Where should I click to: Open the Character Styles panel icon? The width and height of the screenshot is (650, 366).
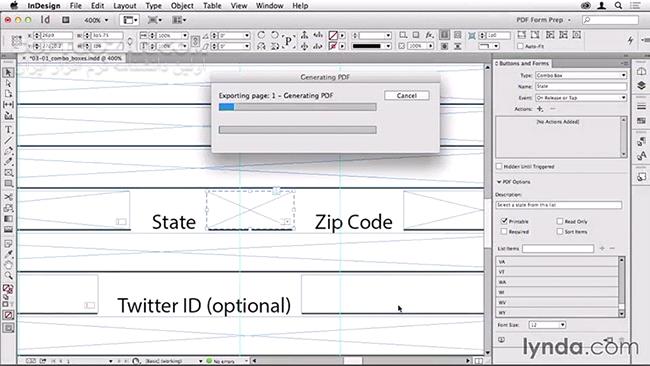click(x=641, y=155)
